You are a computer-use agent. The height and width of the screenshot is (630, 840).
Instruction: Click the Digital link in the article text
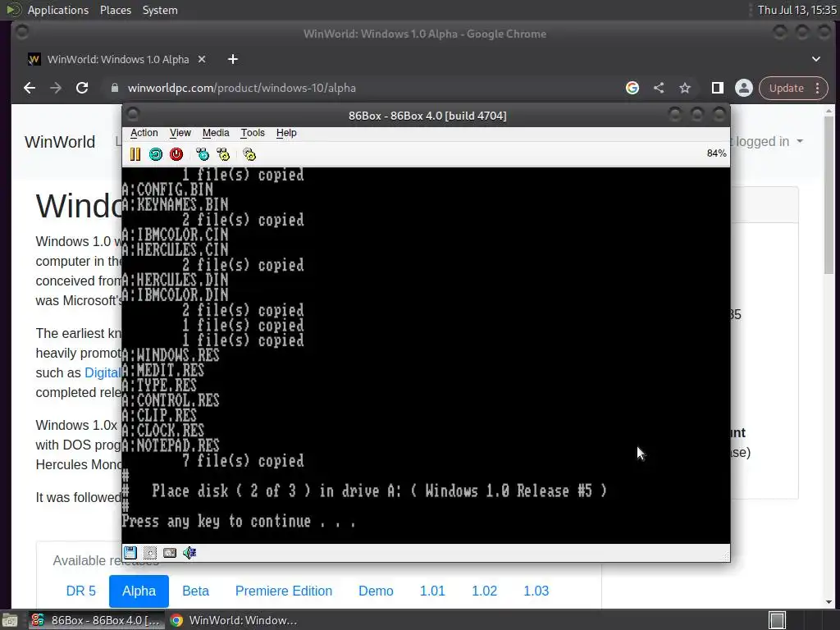coord(103,373)
